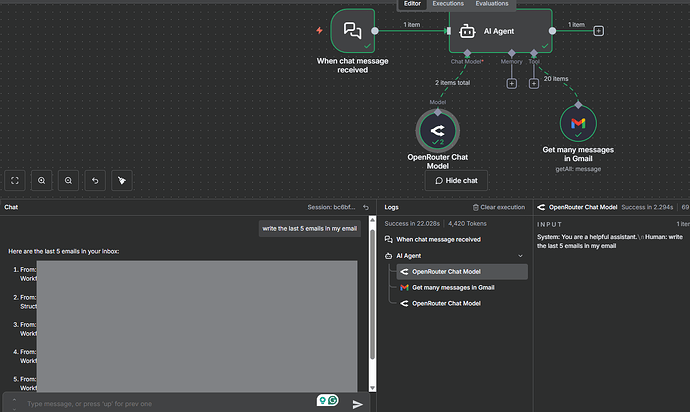The width and height of the screenshot is (690, 412).
Task: Select Get many messages in Gmail log
Action: [x=453, y=287]
